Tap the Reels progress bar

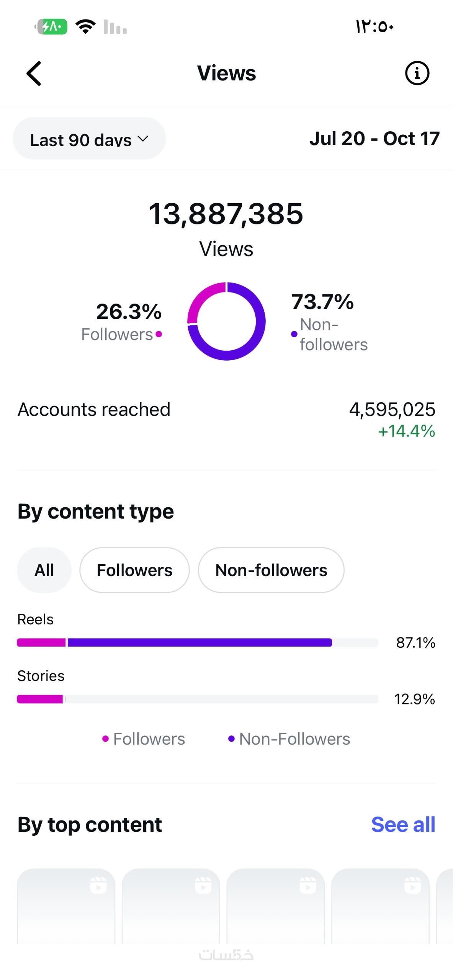coord(197,642)
